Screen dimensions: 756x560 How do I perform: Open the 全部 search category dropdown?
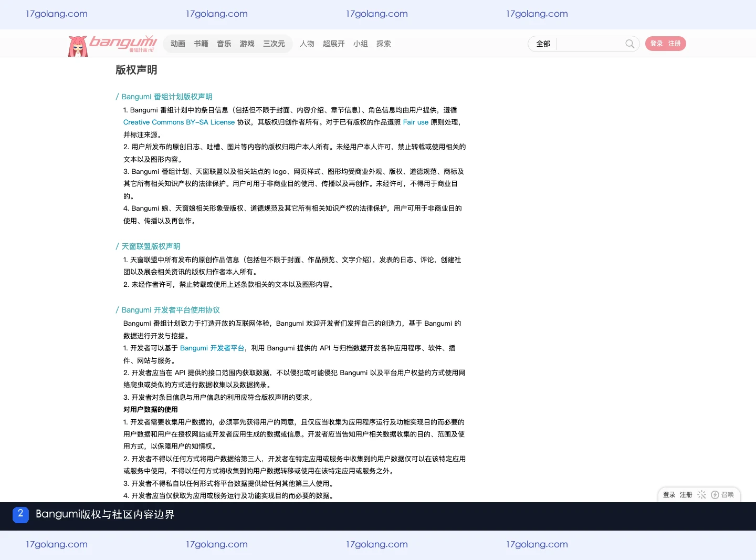[x=543, y=44]
